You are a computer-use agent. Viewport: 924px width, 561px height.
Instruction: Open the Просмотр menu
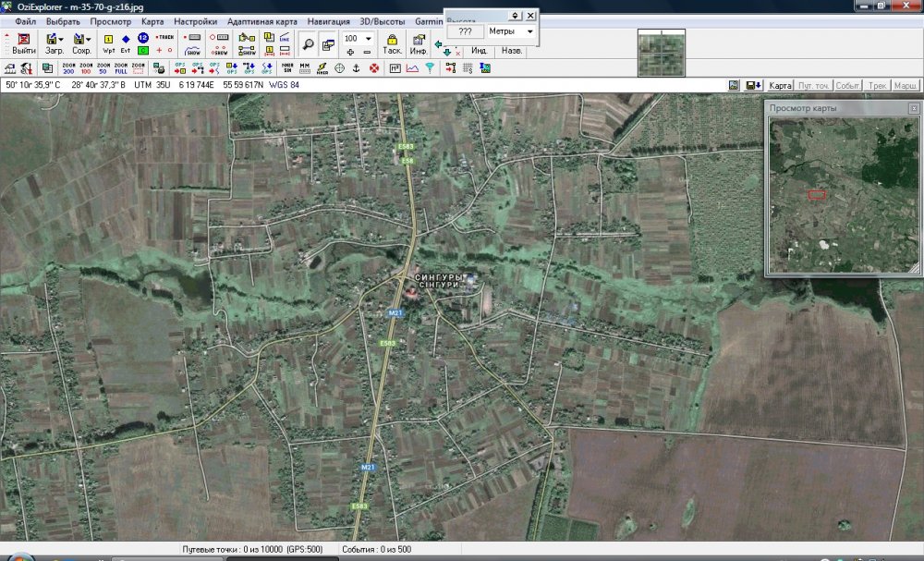click(x=111, y=21)
